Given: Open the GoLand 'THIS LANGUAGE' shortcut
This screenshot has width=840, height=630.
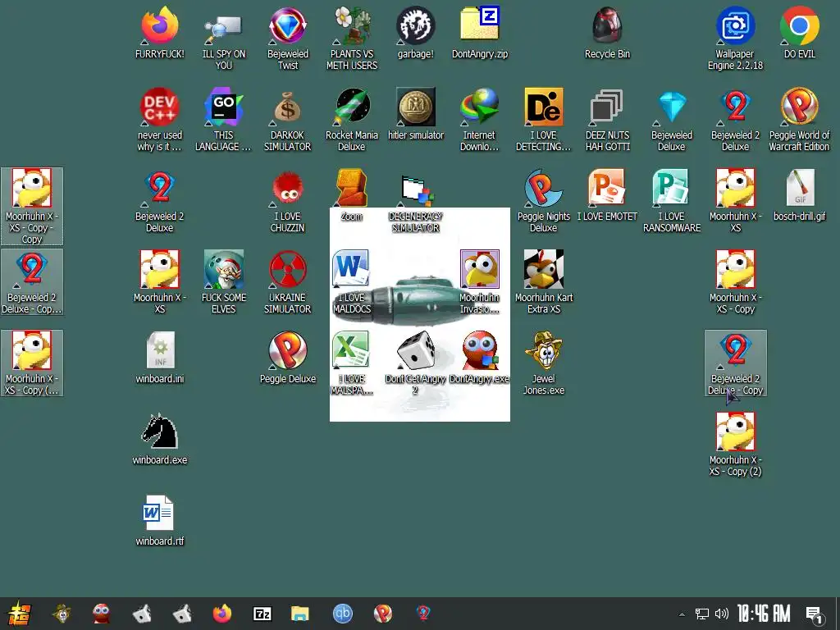Looking at the screenshot, I should click(223, 119).
